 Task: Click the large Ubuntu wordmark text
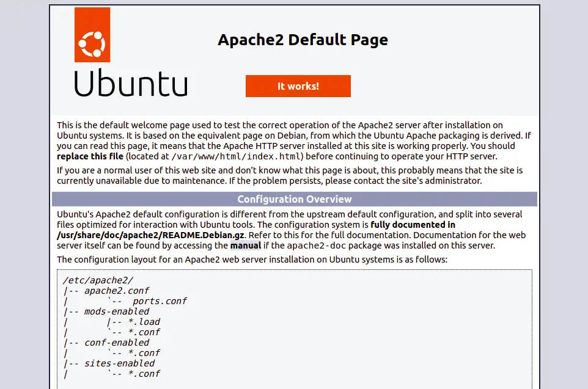[x=131, y=83]
